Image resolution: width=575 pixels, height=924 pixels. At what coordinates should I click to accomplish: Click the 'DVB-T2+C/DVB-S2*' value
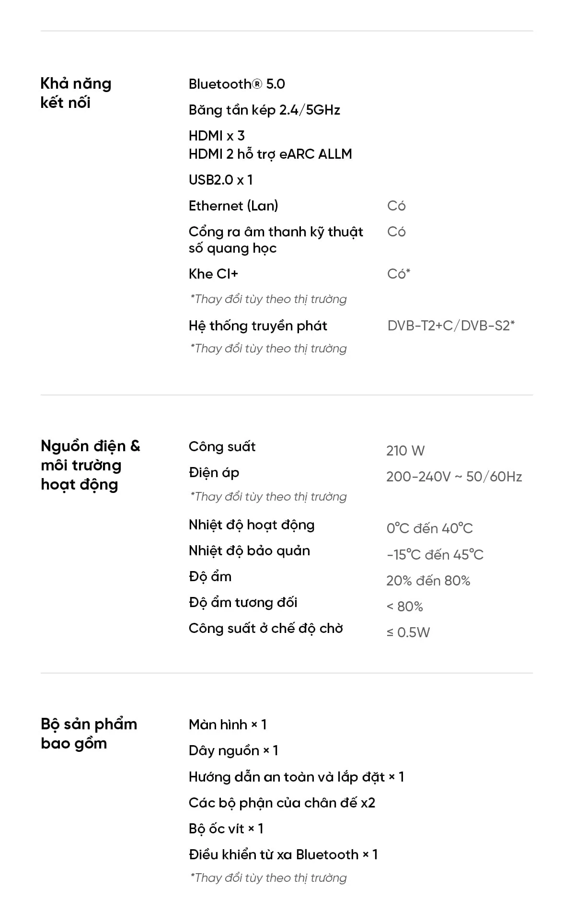point(451,326)
